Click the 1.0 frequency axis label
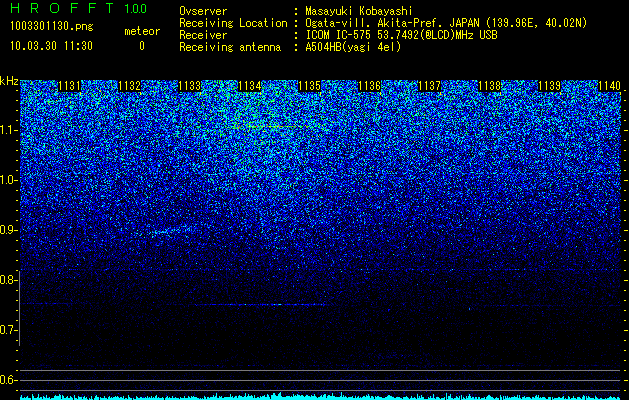 7,180
